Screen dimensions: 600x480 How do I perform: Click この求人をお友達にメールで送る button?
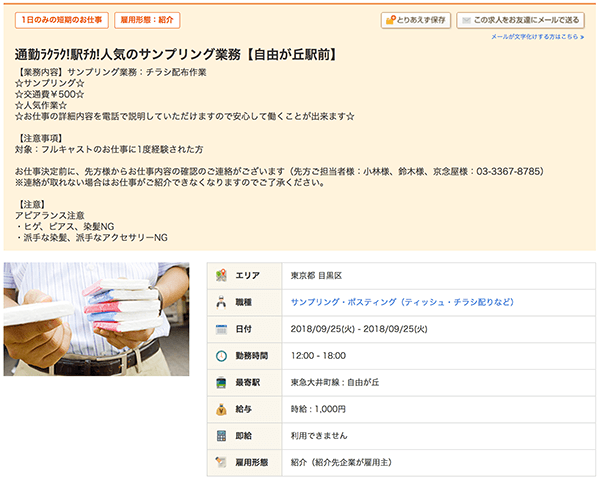click(520, 20)
